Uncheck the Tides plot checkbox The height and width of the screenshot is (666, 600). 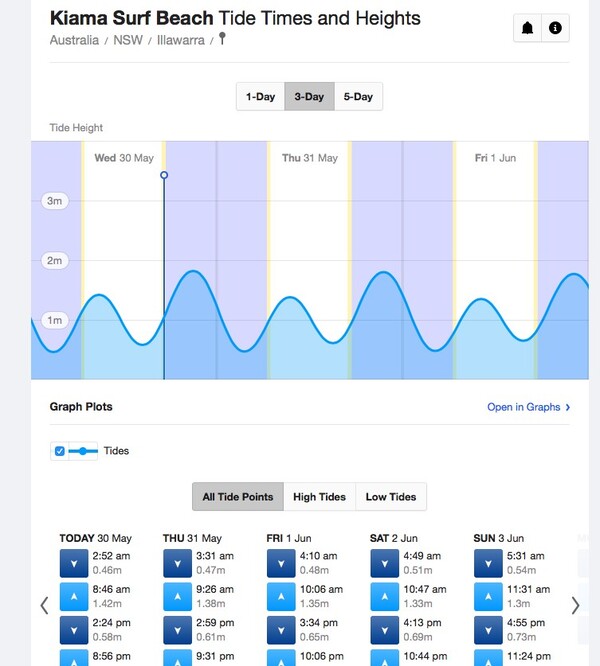coord(60,451)
